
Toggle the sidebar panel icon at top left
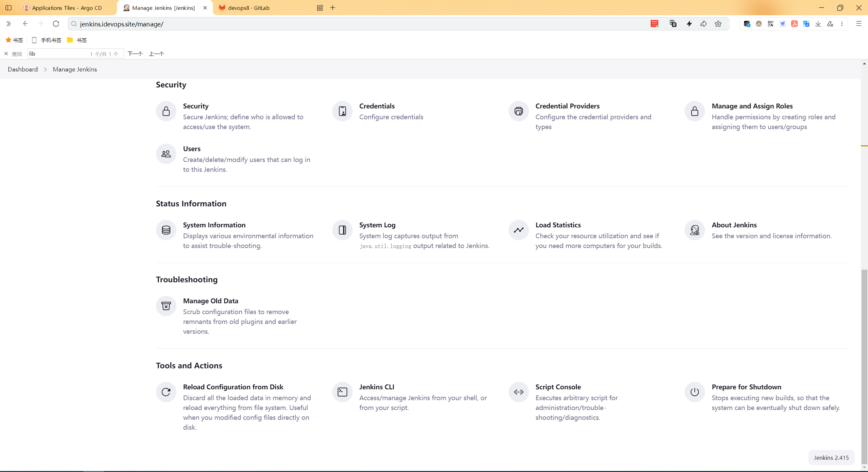tap(8, 8)
